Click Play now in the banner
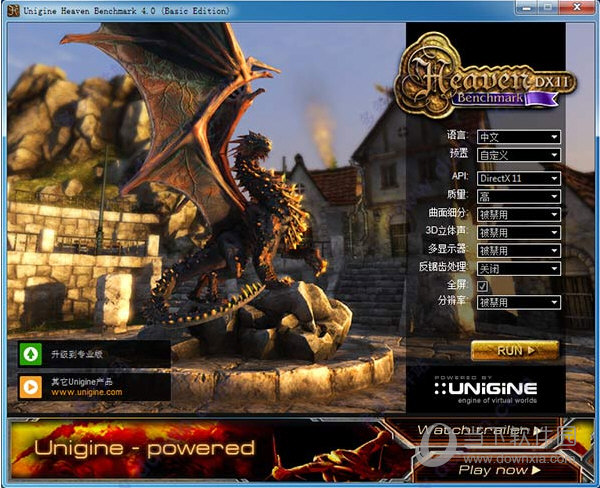The height and width of the screenshot is (488, 600). pyautogui.click(x=499, y=470)
